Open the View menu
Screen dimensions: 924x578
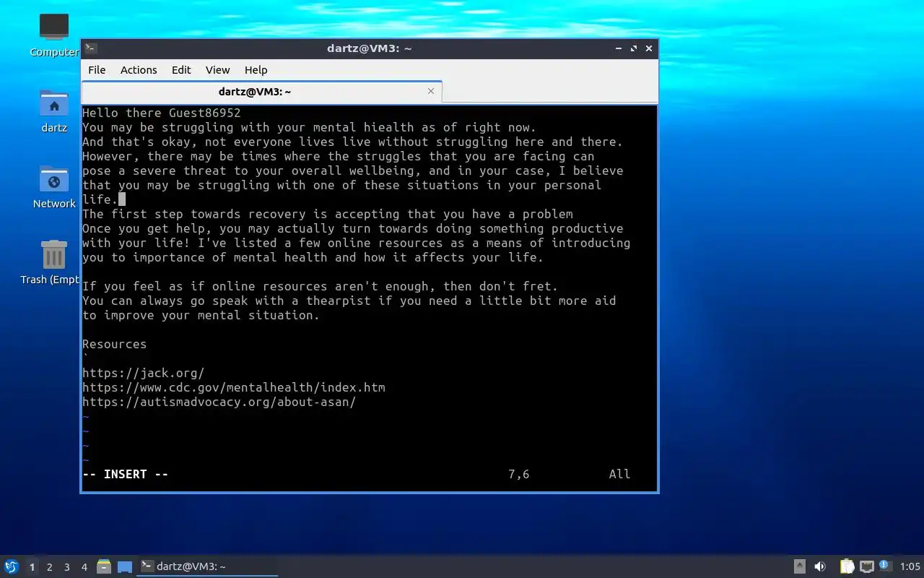(x=217, y=70)
